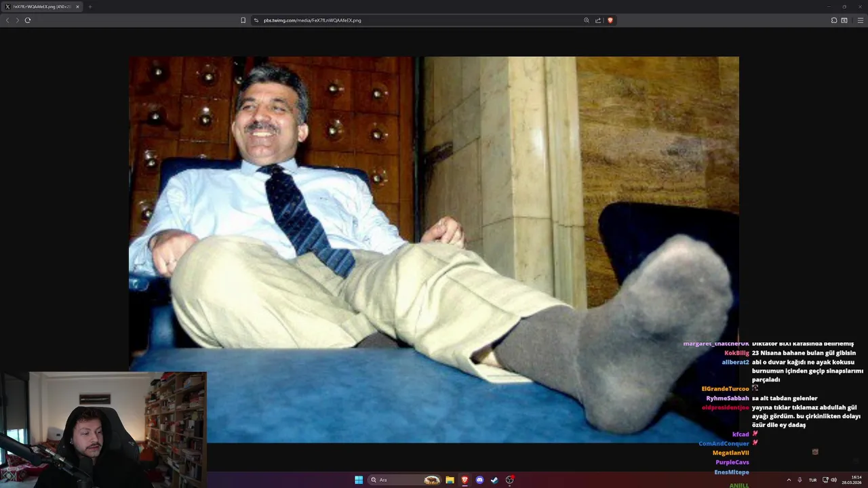Bookmark this page icon
This screenshot has height=488, width=868.
click(243, 20)
